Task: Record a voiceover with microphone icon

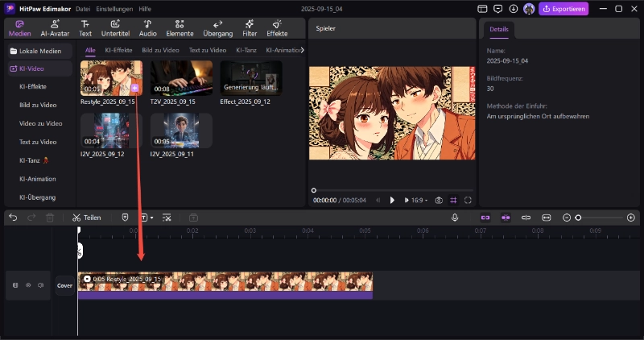Action: point(455,218)
